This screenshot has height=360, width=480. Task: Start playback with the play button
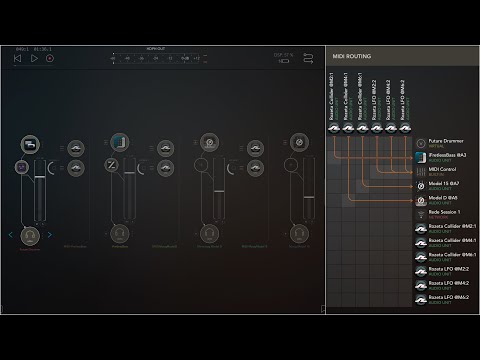[x=34, y=58]
